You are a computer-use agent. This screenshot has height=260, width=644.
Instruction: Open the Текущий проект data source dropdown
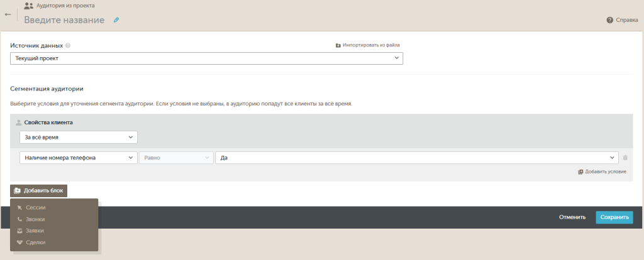click(206, 58)
